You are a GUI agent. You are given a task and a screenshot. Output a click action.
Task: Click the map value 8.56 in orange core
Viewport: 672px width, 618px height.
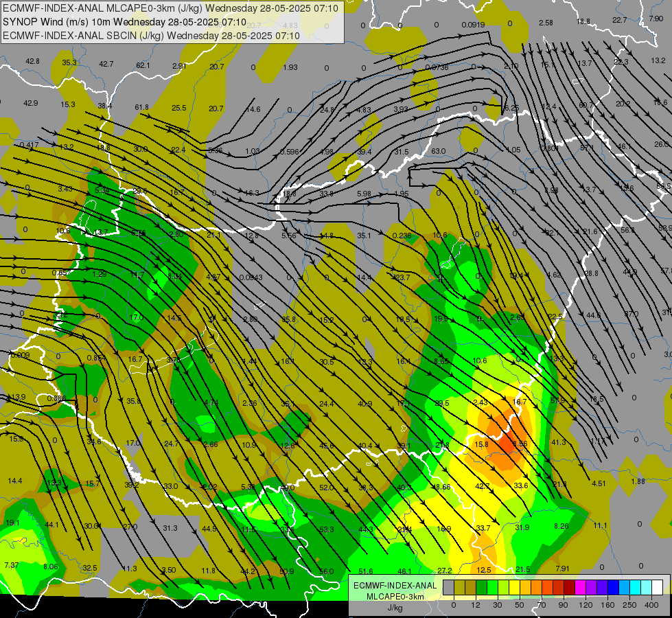click(520, 444)
